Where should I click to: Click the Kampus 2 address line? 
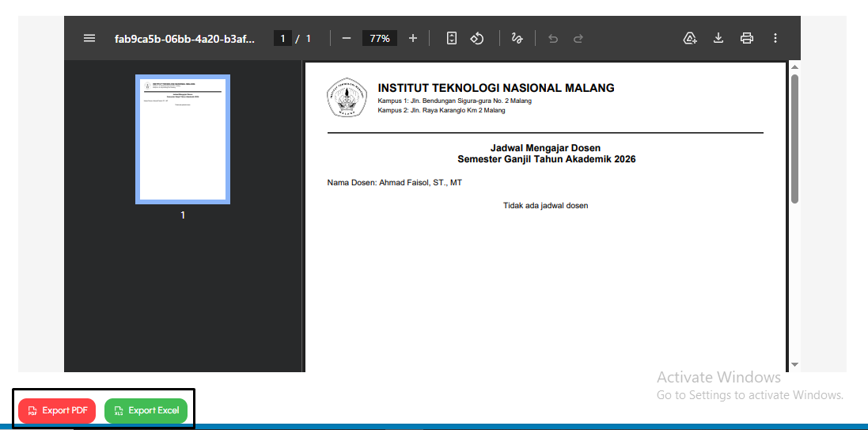442,110
